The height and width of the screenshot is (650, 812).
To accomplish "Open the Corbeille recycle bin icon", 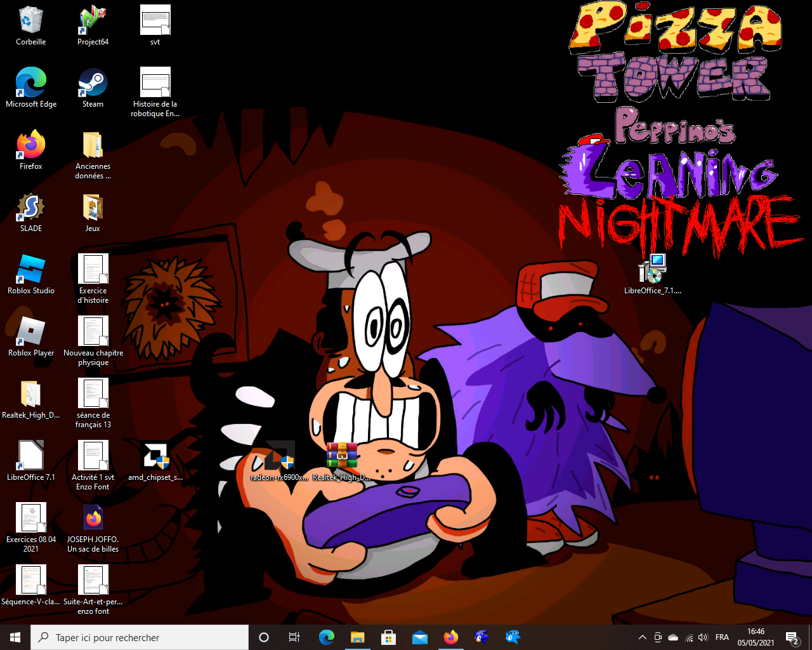I will tap(30, 25).
